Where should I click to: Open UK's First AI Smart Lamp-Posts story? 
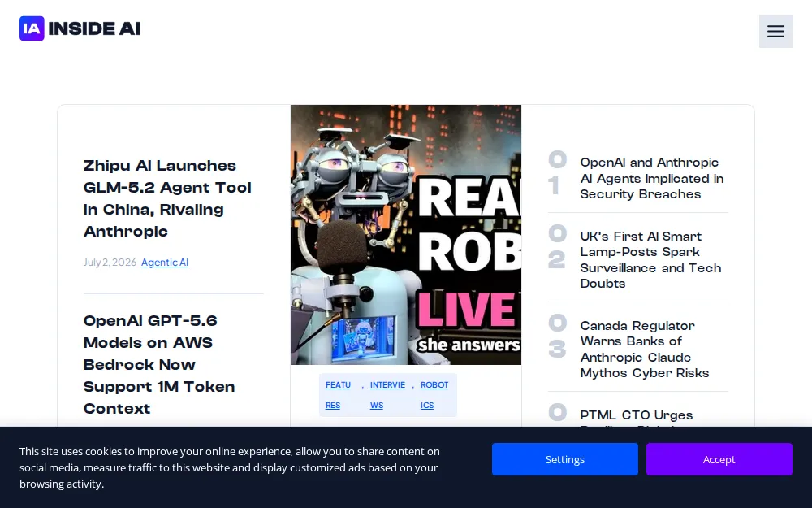(650, 260)
